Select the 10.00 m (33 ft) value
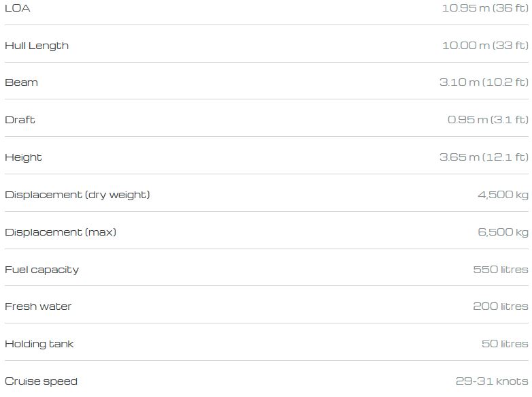Screen dimensions: 532x397 coord(484,46)
